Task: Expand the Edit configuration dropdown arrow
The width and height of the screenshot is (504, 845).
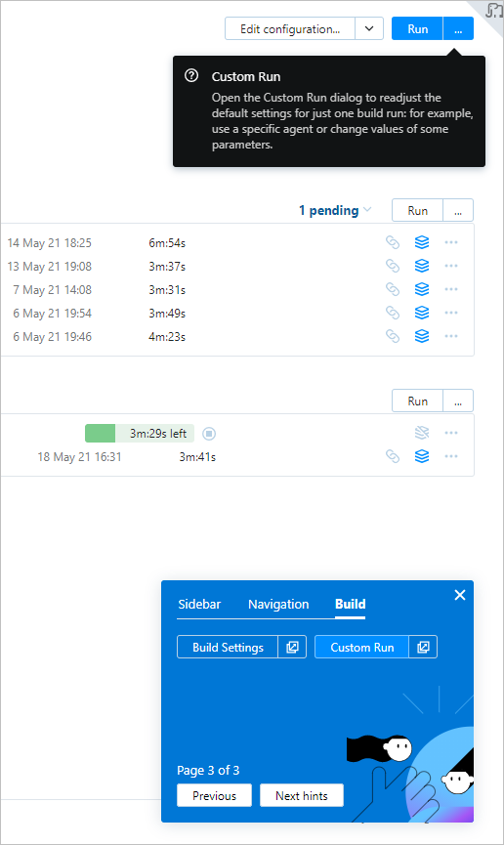Action: [x=369, y=28]
